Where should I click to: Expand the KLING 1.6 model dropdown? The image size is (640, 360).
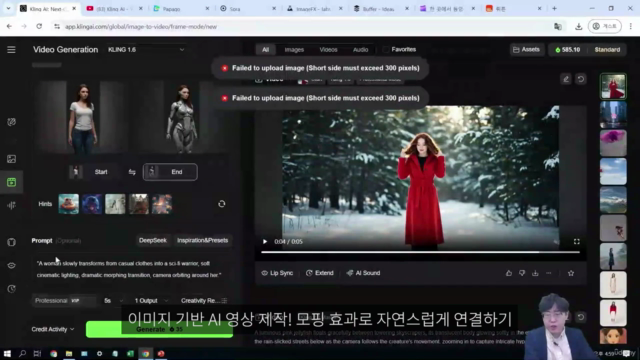point(146,49)
